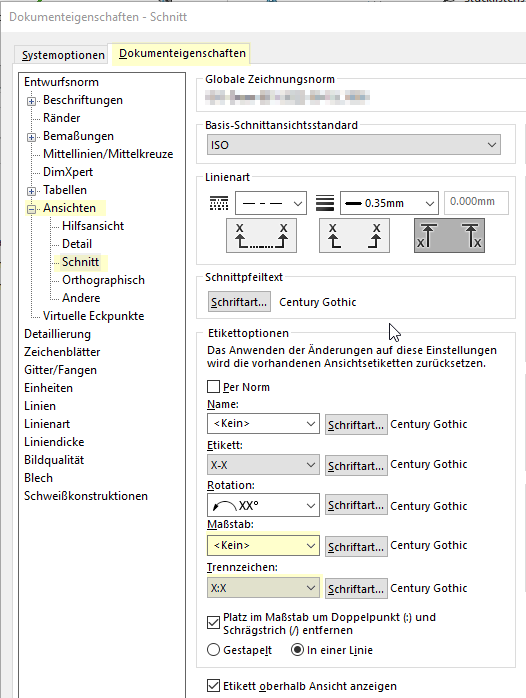Select Einheiten in the tree

coord(49,388)
